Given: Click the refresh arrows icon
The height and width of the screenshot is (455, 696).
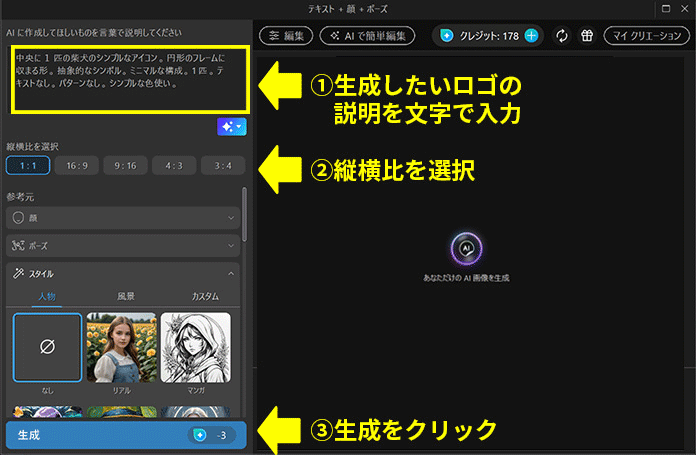Looking at the screenshot, I should pyautogui.click(x=562, y=36).
